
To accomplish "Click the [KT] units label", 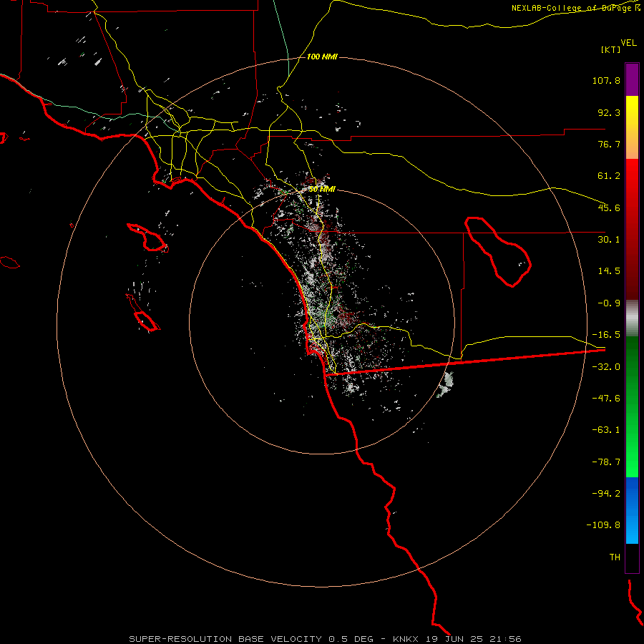I will 611,49.
